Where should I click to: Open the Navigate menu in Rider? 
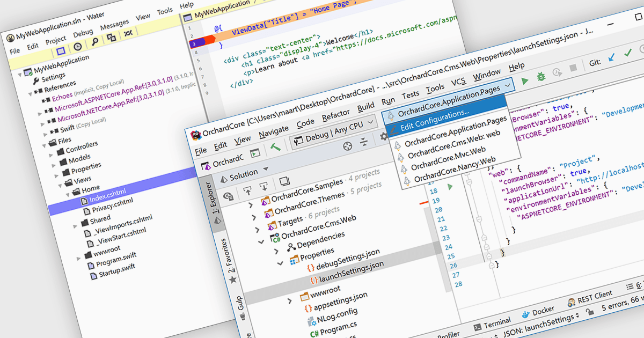[x=273, y=131]
